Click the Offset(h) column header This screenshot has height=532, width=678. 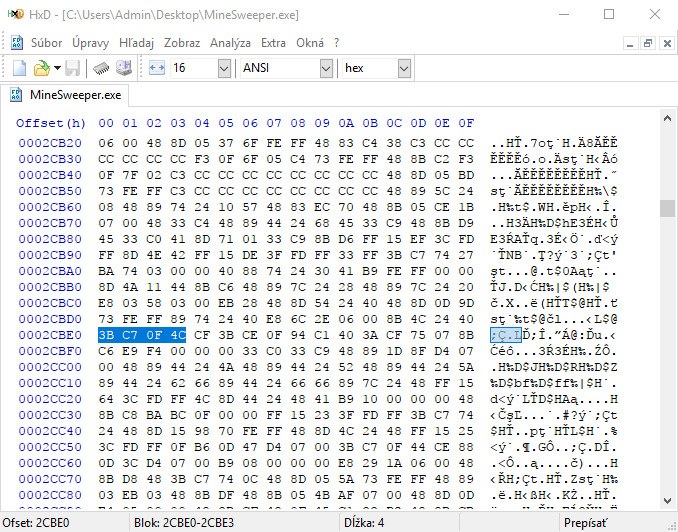click(50, 123)
